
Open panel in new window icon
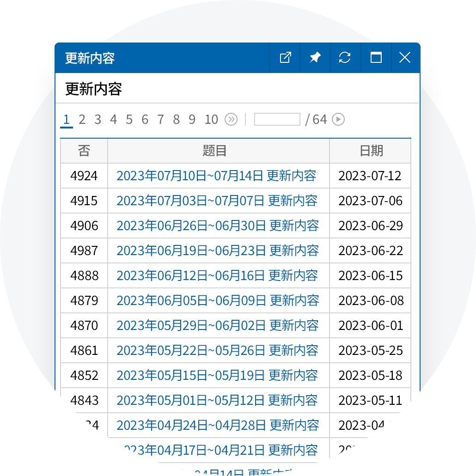(x=285, y=58)
